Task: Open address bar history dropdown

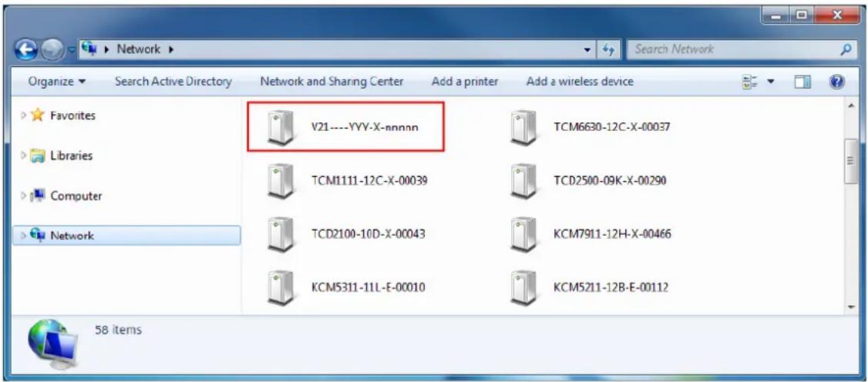Action: [x=587, y=50]
